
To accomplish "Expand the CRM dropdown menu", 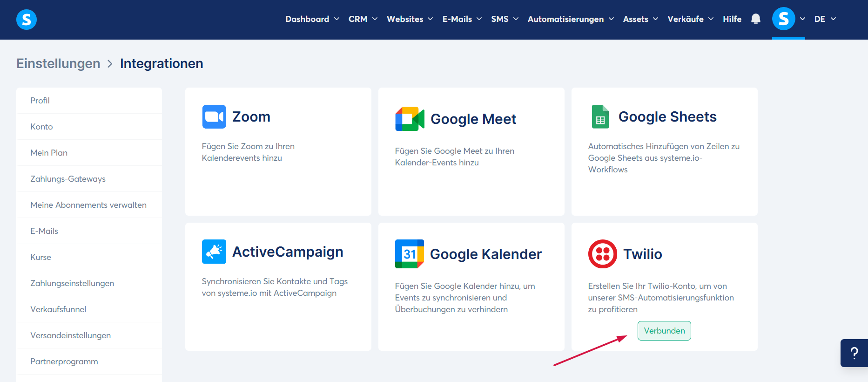I will point(363,19).
